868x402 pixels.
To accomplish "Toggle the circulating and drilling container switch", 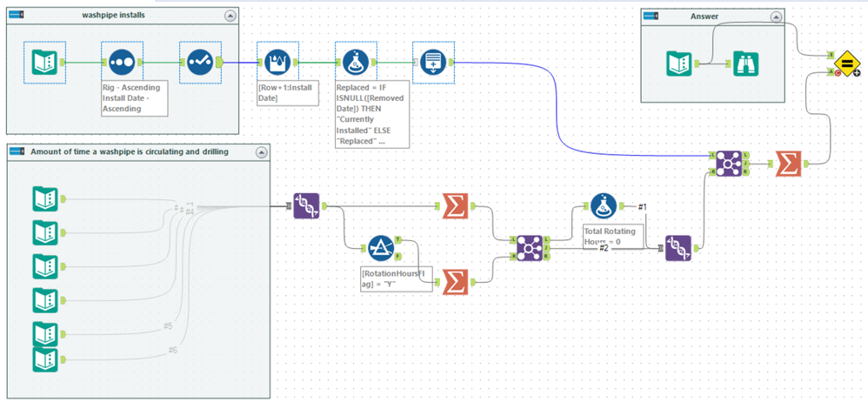I will point(17,151).
